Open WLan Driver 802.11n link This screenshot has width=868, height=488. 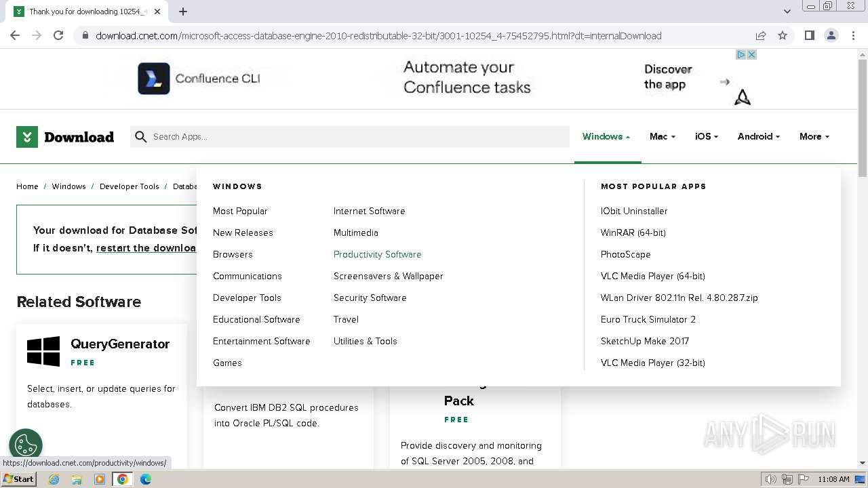coord(679,298)
